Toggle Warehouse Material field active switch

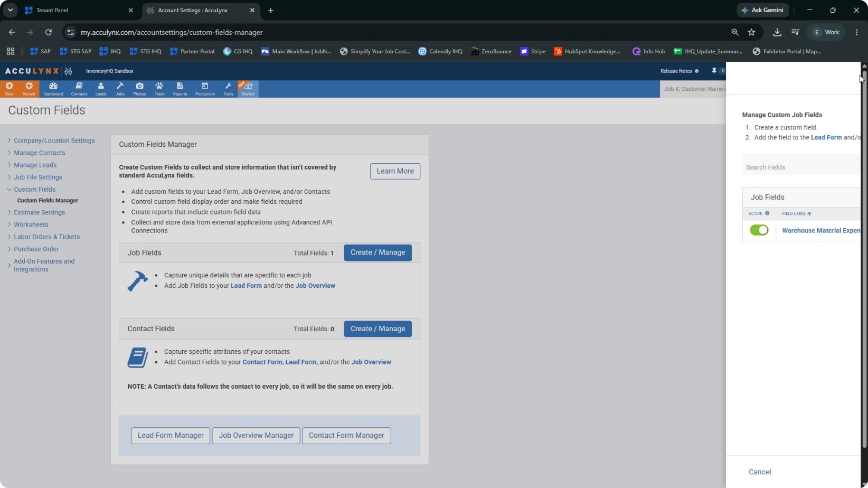pyautogui.click(x=759, y=230)
